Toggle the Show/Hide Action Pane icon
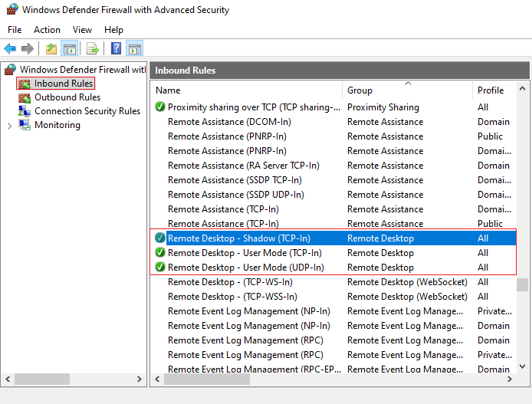The width and height of the screenshot is (532, 404). 134,48
